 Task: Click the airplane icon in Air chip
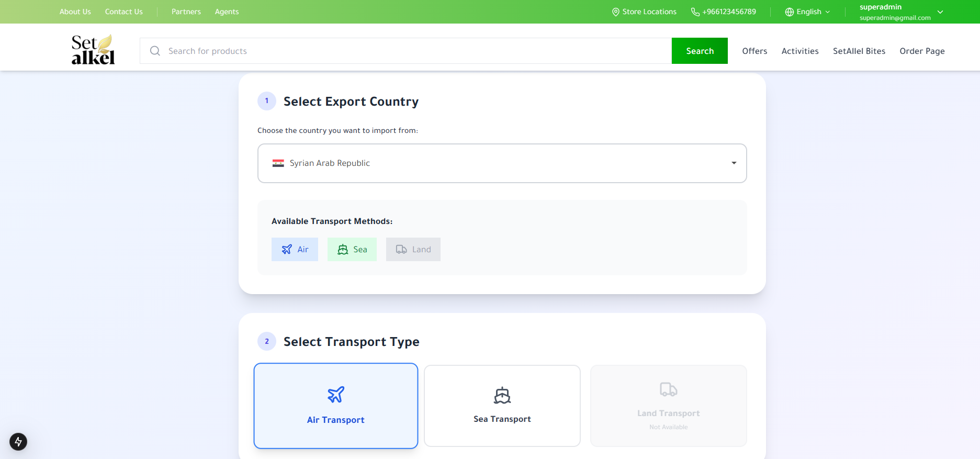287,250
